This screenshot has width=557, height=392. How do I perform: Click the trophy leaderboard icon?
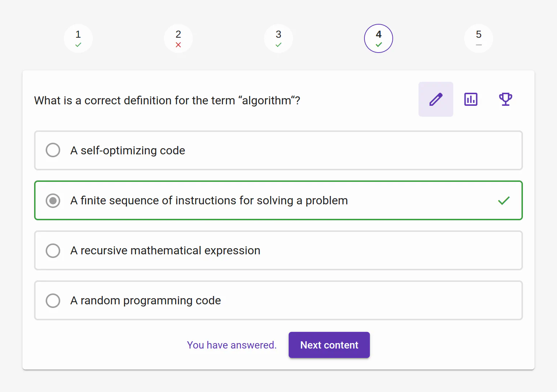click(506, 99)
